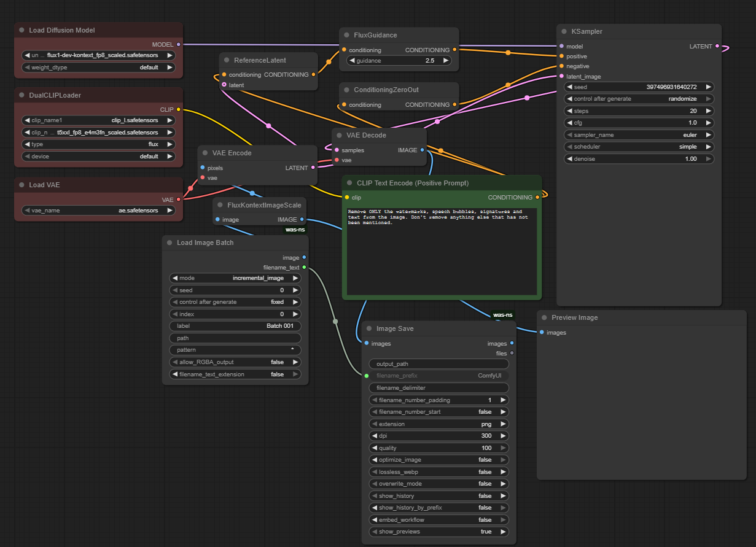Decrease guidance value with the left arrow
Image resolution: width=756 pixels, height=547 pixels.
coord(351,61)
